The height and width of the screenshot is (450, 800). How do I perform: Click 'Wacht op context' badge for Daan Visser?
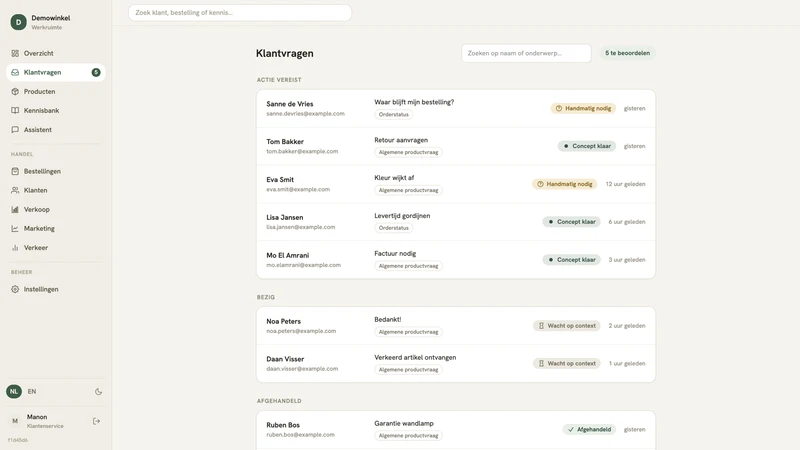[567, 363]
